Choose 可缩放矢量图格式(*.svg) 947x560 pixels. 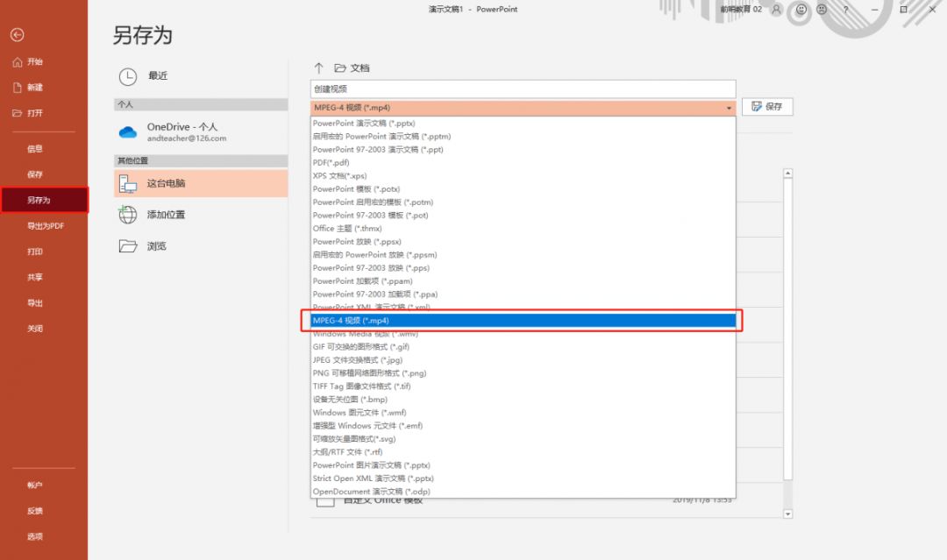click(x=523, y=439)
